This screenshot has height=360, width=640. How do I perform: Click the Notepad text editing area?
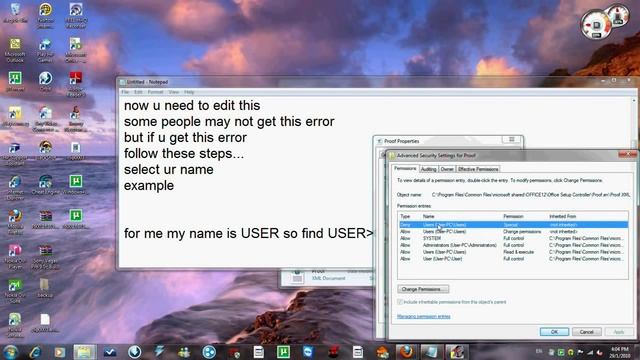[246, 182]
